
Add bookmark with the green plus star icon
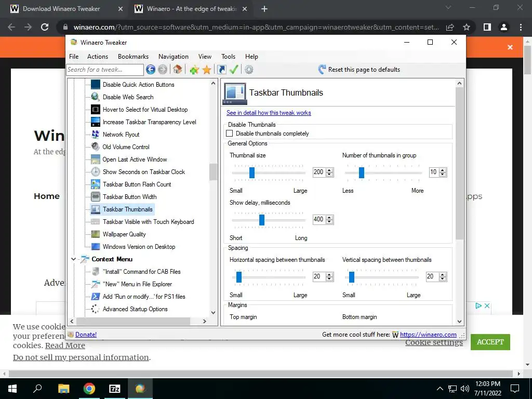click(194, 70)
